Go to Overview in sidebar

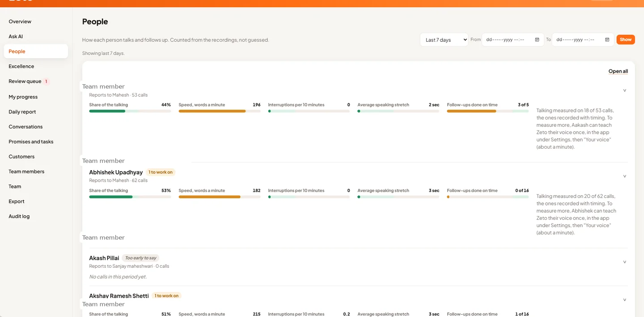pyautogui.click(x=36, y=21)
